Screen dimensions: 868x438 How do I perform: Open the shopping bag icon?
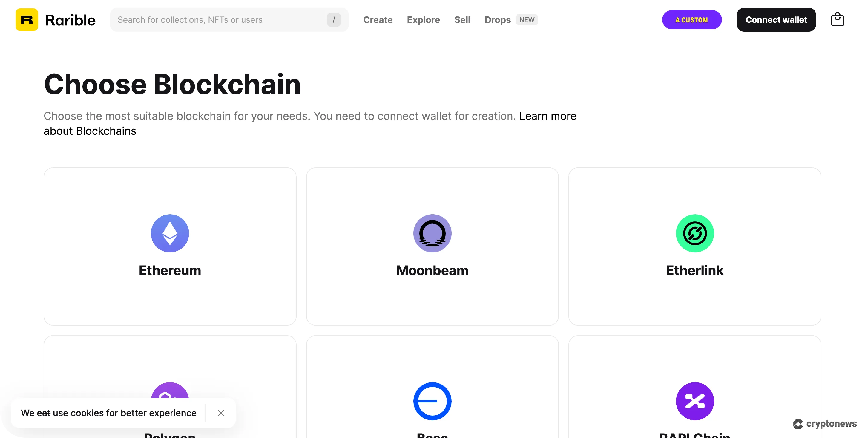(x=838, y=19)
